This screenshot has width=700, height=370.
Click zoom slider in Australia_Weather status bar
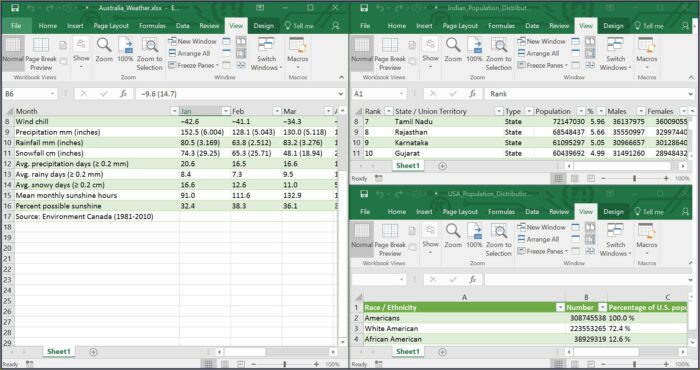(284, 364)
